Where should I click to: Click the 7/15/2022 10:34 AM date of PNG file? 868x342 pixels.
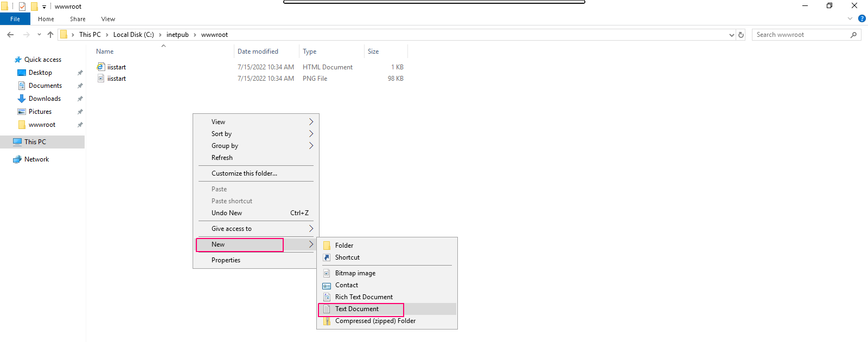266,79
